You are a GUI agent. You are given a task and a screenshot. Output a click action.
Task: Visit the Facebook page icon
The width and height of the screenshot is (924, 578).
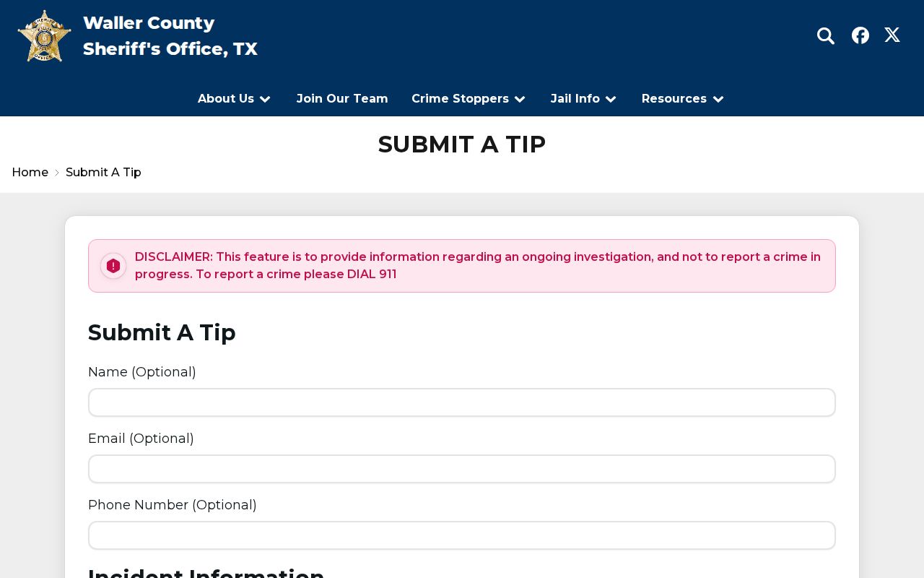(x=860, y=35)
